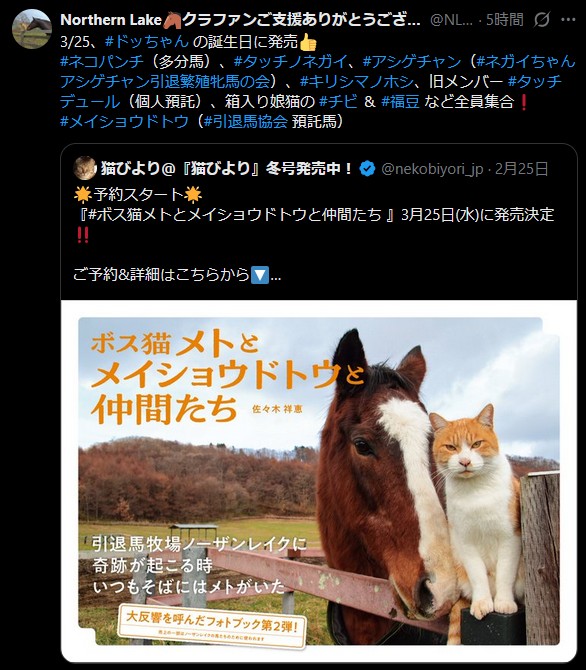Open the 5時間 post timestamp
The width and height of the screenshot is (586, 670).
click(x=505, y=20)
